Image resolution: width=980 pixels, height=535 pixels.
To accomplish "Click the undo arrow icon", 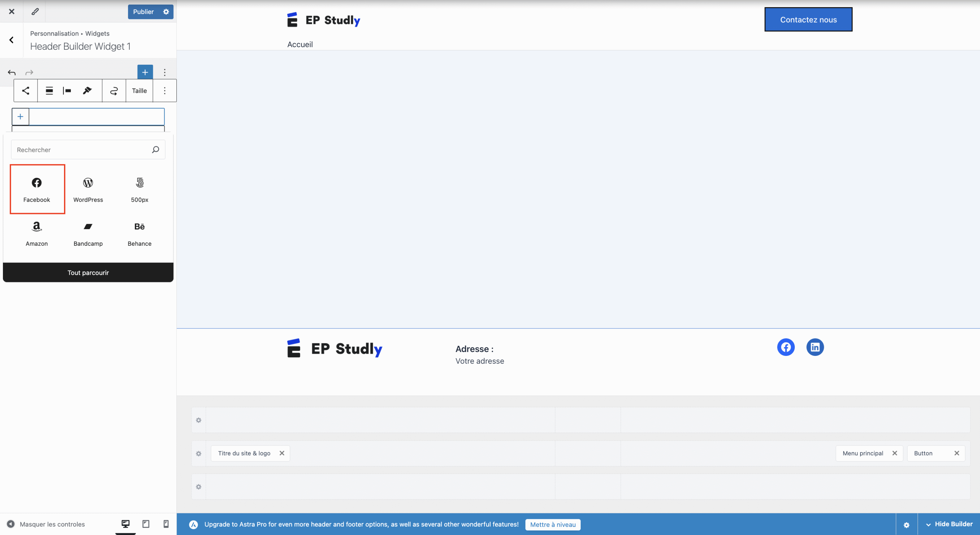I will pos(12,72).
